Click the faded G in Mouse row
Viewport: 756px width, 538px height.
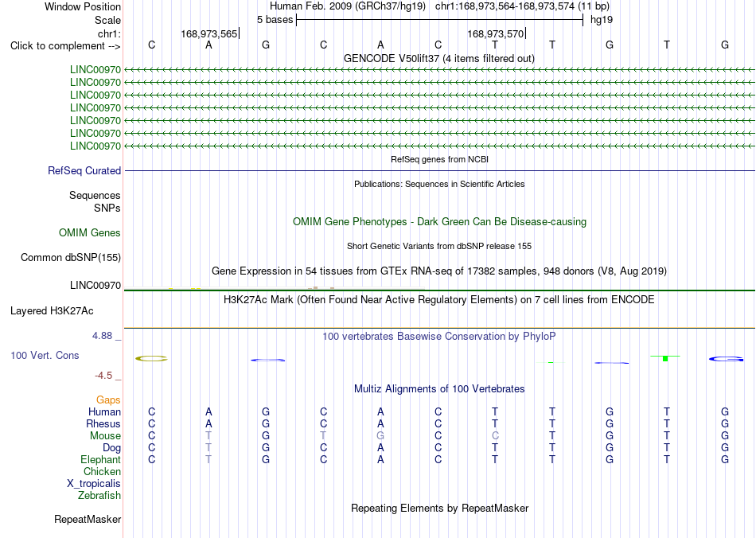380,436
